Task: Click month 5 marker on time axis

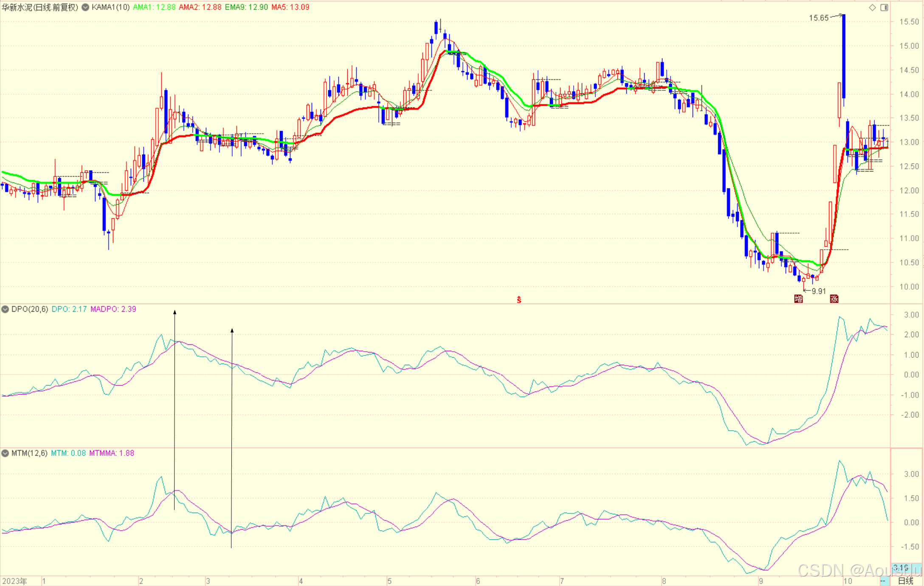Action: (389, 581)
